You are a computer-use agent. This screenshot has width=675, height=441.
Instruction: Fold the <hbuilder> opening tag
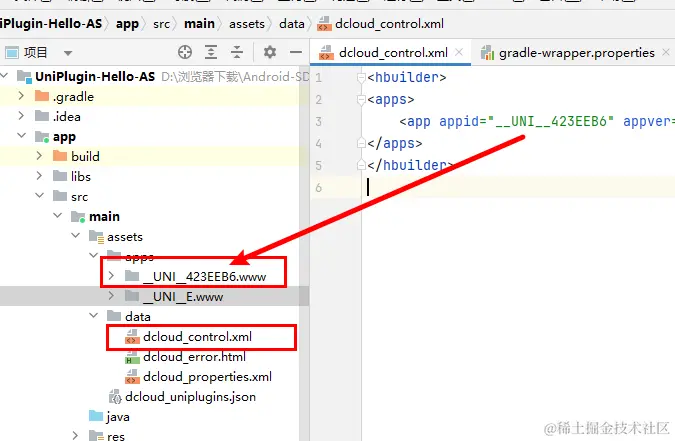[361, 77]
